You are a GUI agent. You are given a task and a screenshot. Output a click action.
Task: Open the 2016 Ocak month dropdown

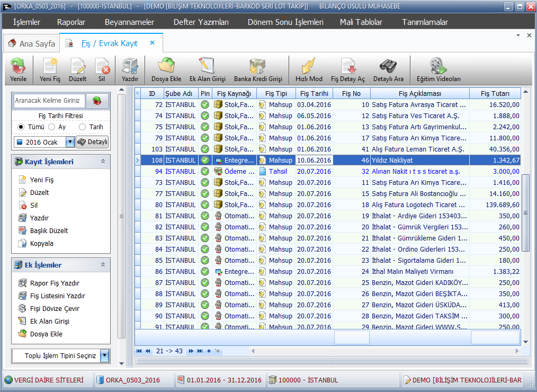click(x=70, y=142)
